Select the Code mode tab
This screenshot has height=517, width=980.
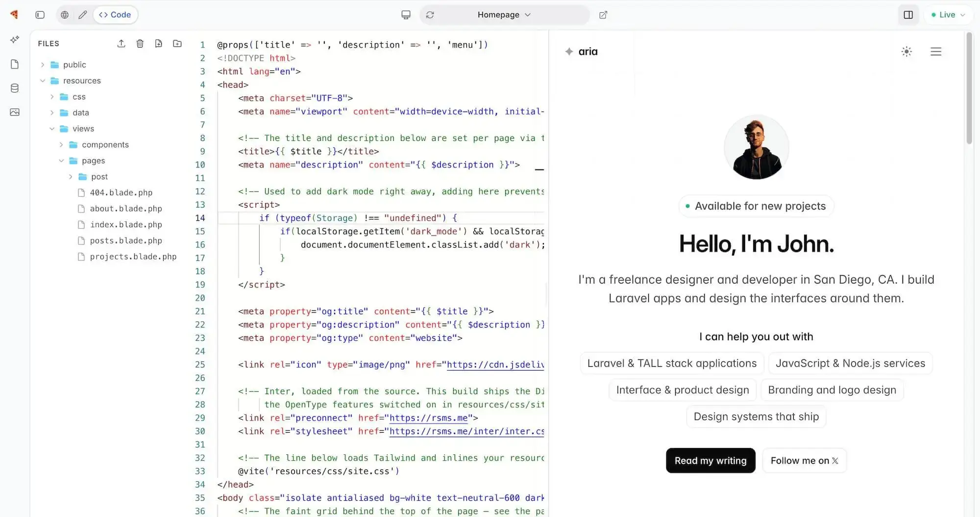(115, 15)
